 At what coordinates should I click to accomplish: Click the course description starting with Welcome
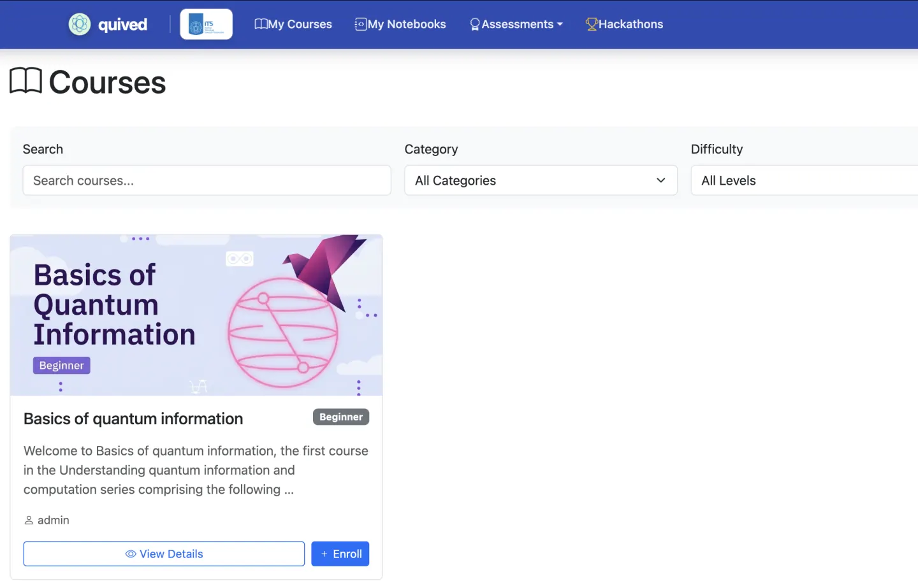(196, 470)
